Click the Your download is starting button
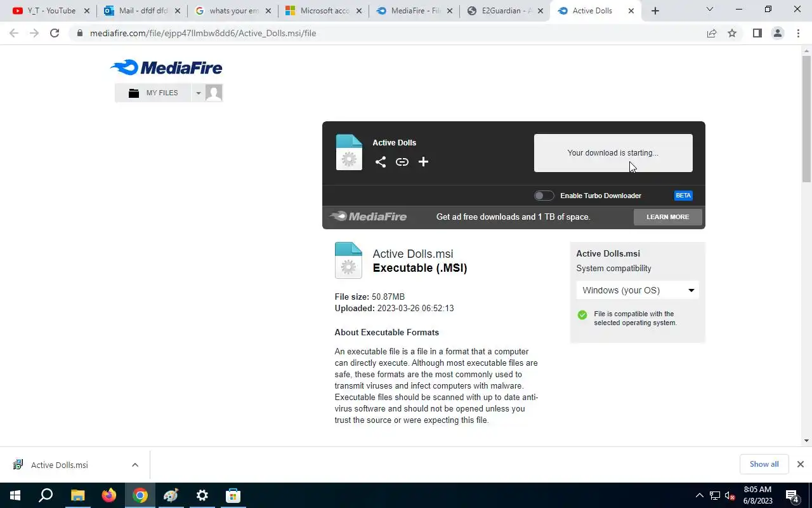812x508 pixels. pos(613,153)
